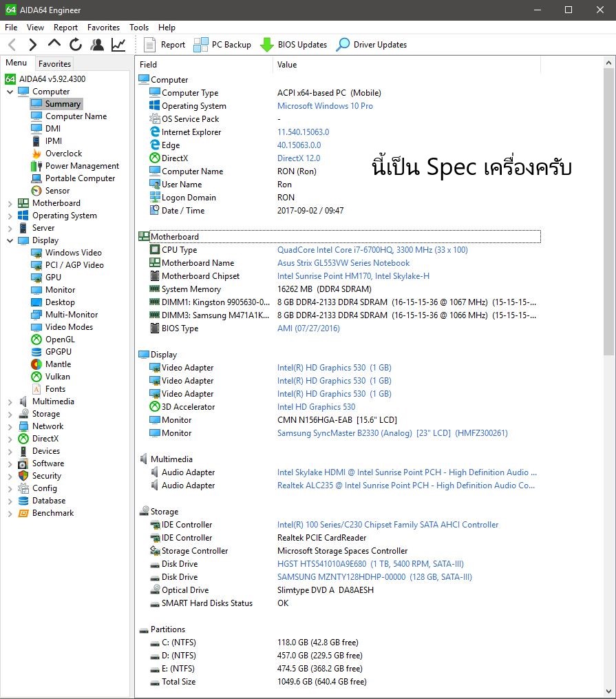Click the Overclock flame icon

[x=36, y=154]
